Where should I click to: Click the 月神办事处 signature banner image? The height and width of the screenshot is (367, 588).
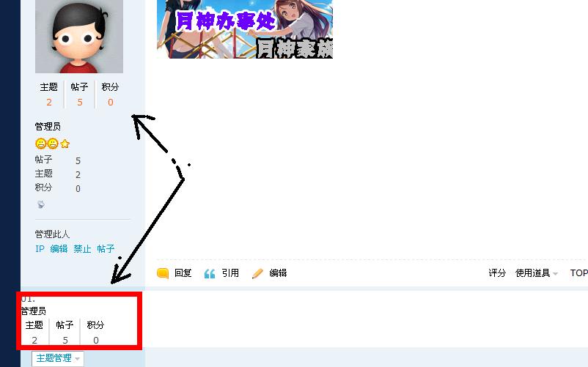244,29
